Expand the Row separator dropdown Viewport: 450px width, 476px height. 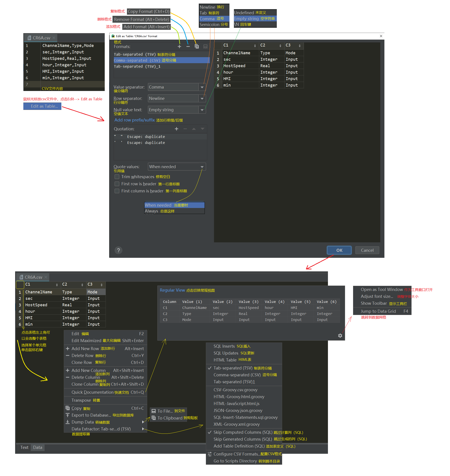click(203, 99)
